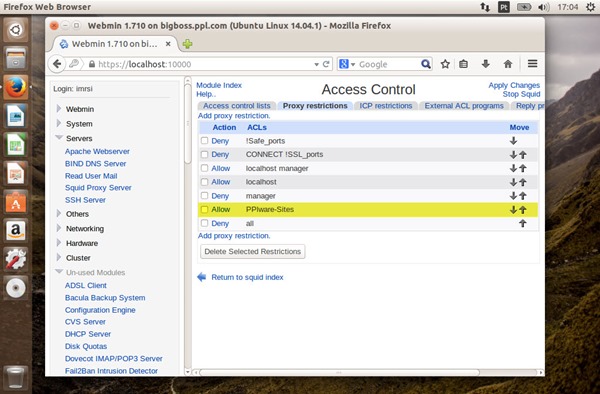Collapse the Servers category
This screenshot has height=394, width=600.
[59, 137]
